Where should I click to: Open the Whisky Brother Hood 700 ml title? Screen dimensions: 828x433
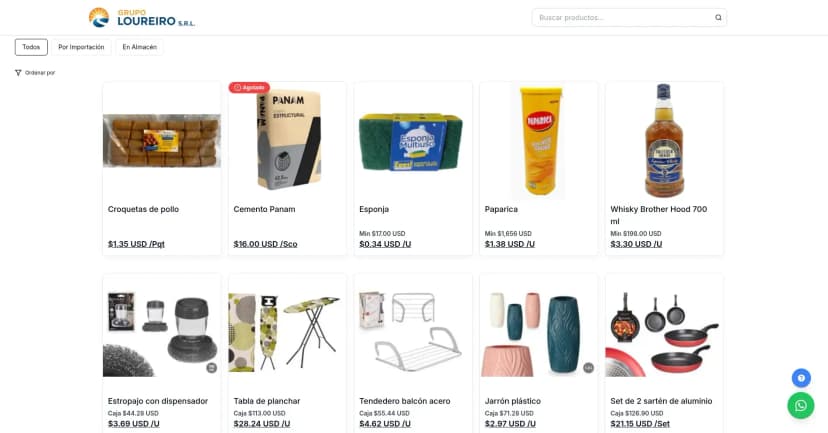click(x=658, y=215)
